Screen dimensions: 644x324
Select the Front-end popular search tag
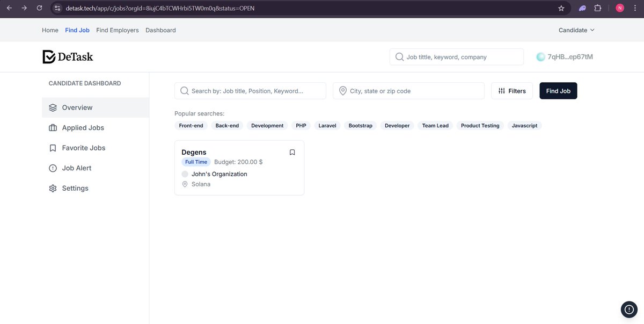coord(191,126)
